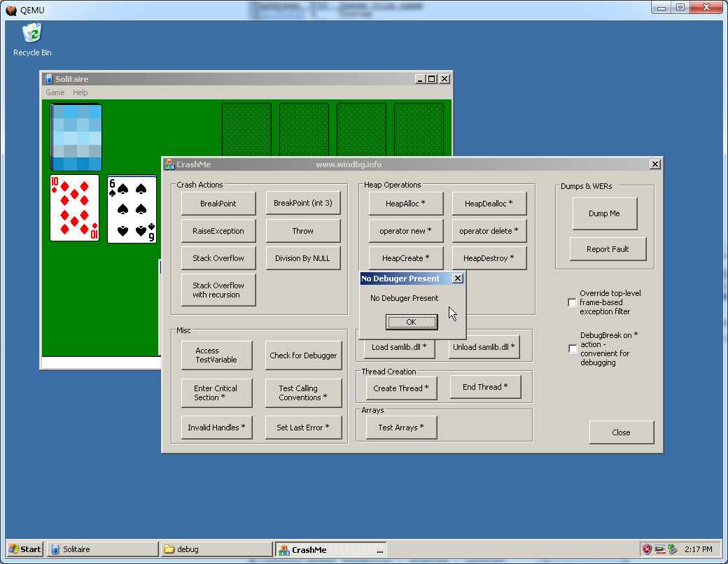Trigger the Stack Overflow button
This screenshot has width=728, height=564.
click(x=218, y=258)
